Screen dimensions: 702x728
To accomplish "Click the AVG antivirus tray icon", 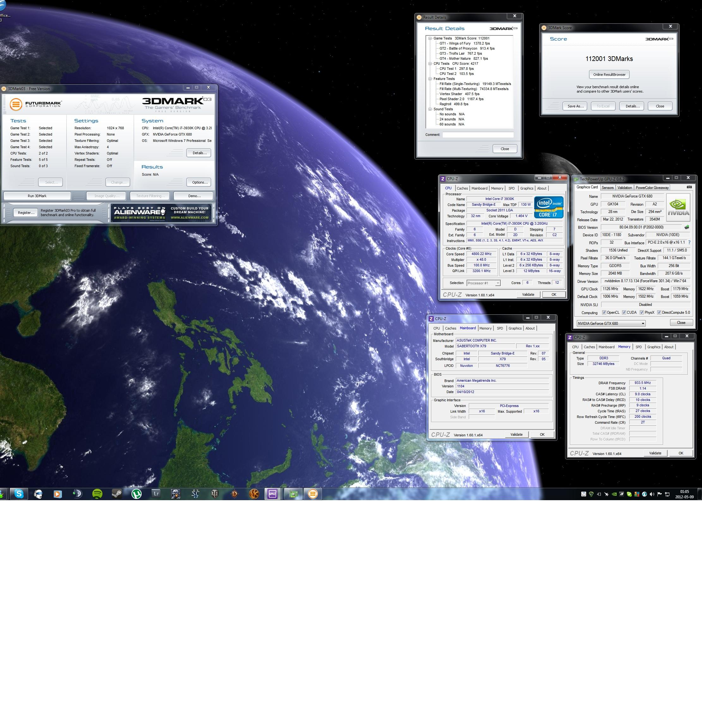I will click(637, 494).
